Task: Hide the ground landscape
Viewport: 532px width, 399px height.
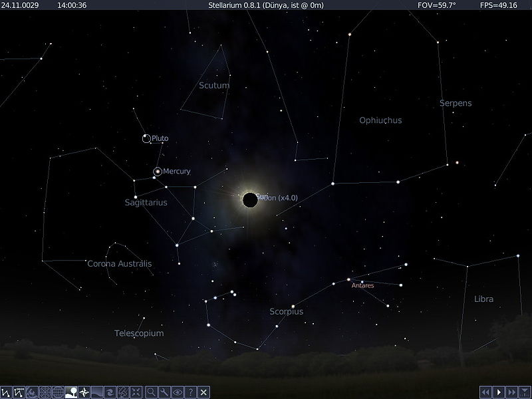Action: click(71, 392)
